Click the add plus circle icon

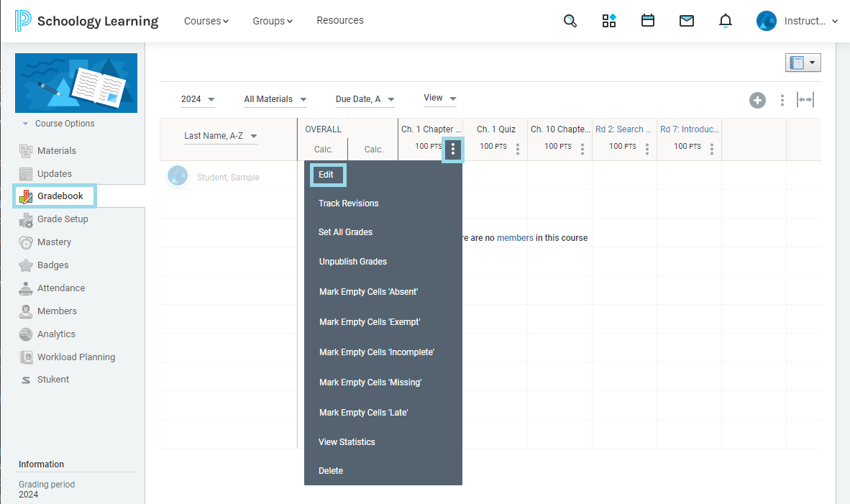[x=757, y=101]
